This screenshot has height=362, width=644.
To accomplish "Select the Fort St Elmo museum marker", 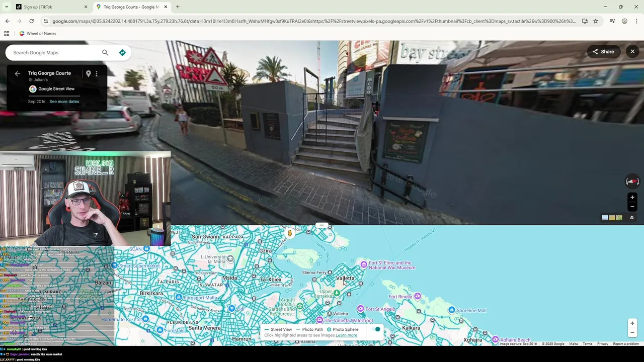I will [364, 264].
